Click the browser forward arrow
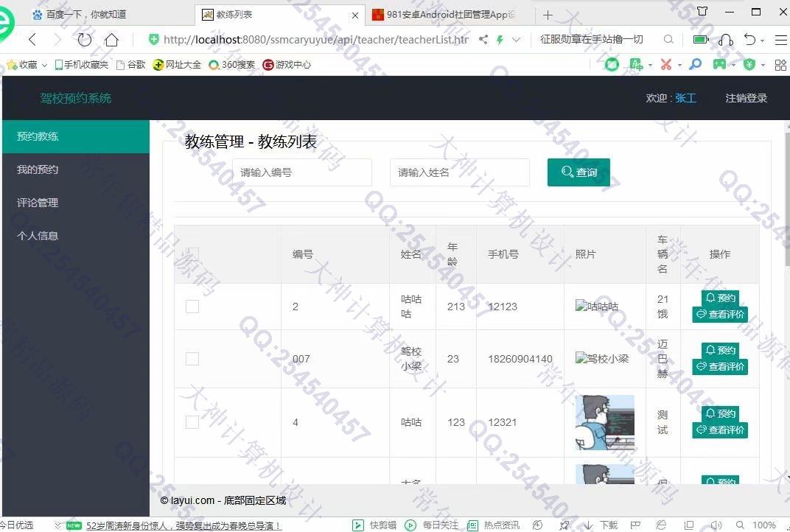The image size is (790, 532). click(x=57, y=39)
